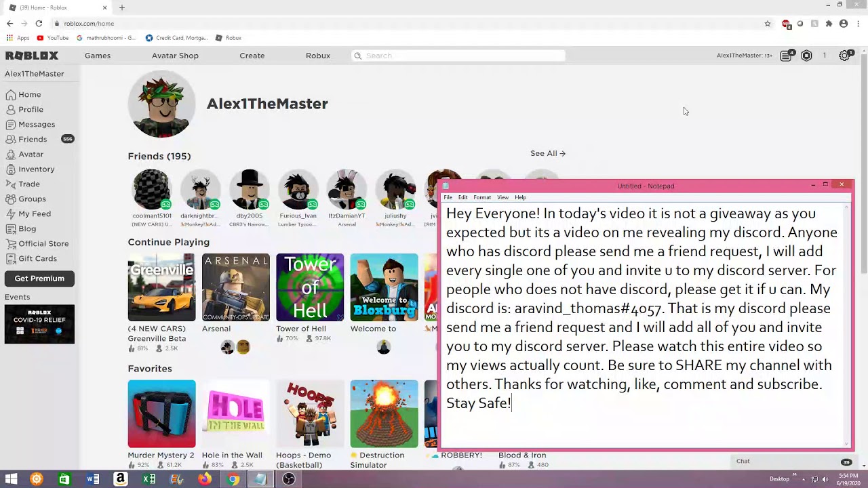The height and width of the screenshot is (488, 868).
Task: Click the large profile avatar picture
Action: 161,104
